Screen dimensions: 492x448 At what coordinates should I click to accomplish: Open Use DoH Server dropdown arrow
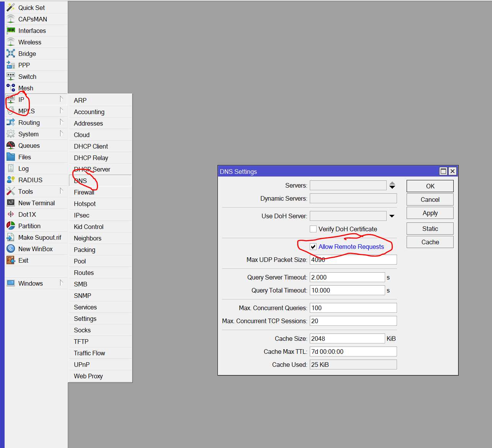(x=392, y=216)
